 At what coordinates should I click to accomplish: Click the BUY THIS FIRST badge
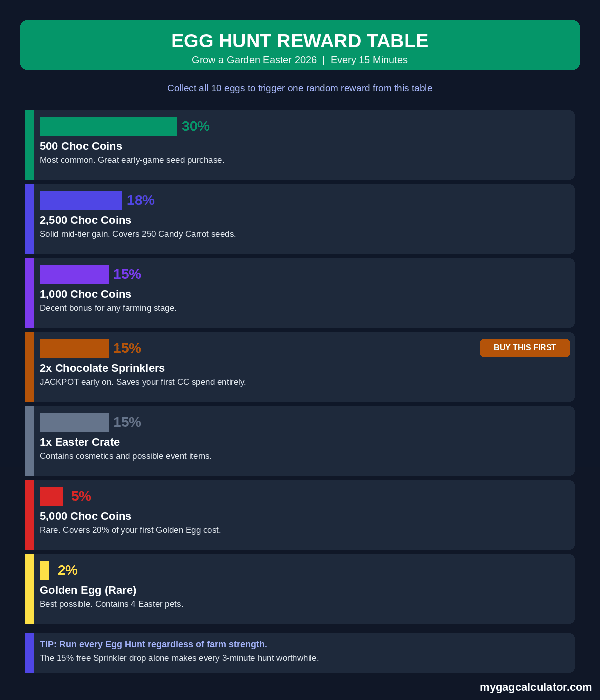(525, 348)
